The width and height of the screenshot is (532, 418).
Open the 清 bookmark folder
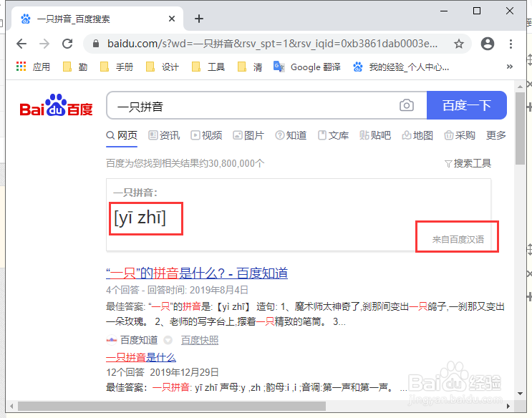[x=250, y=67]
